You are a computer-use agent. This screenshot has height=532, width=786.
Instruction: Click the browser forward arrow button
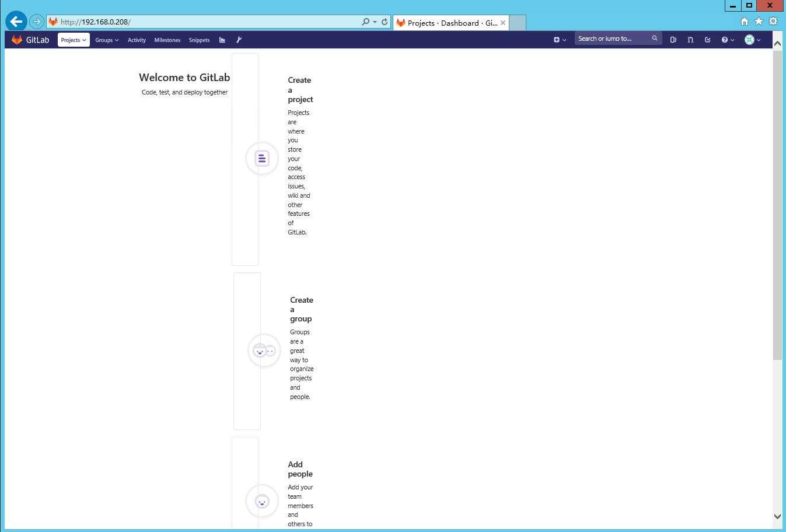37,22
